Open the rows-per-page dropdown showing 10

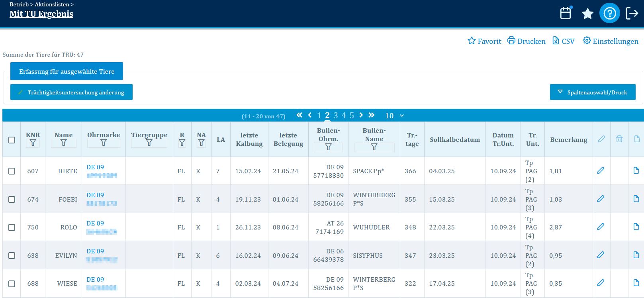click(x=394, y=116)
